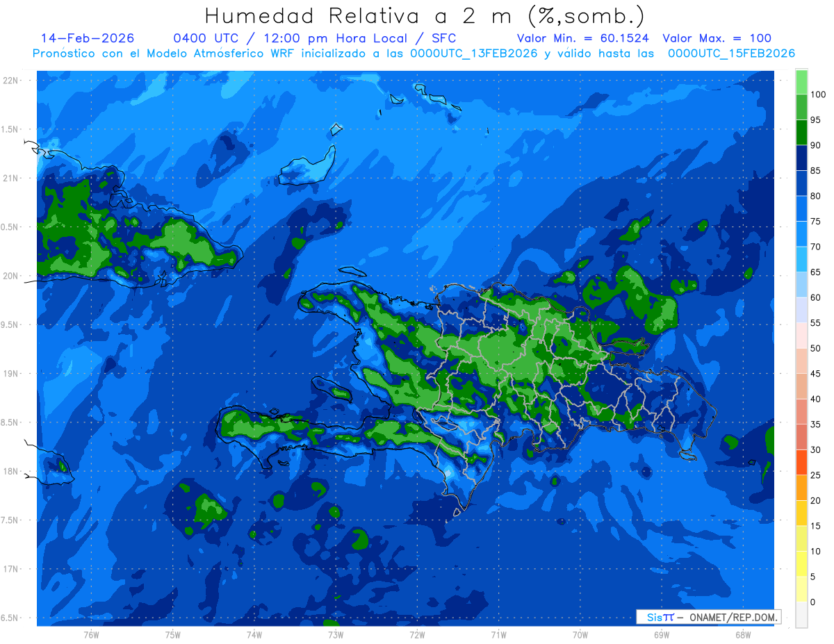Click the "22N" latitude label

[x=10, y=81]
